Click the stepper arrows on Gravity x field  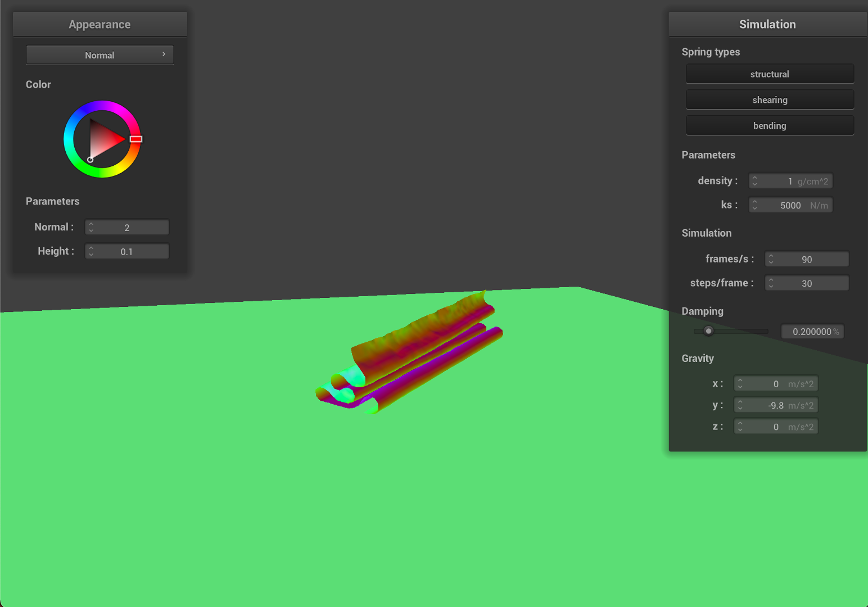(740, 384)
